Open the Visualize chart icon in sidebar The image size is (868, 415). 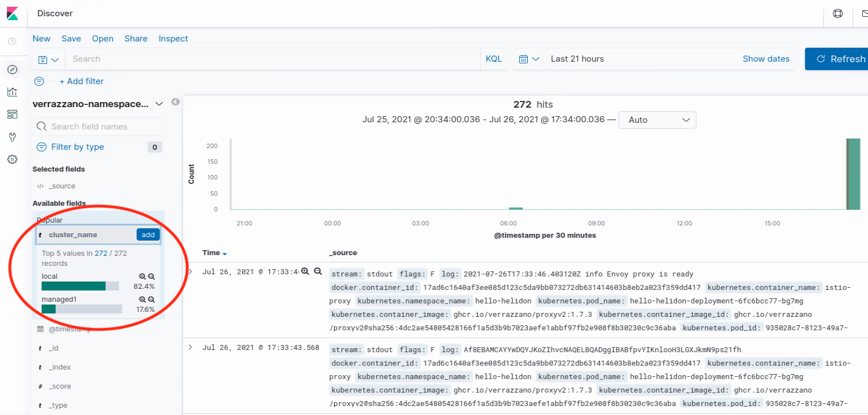pyautogui.click(x=12, y=92)
